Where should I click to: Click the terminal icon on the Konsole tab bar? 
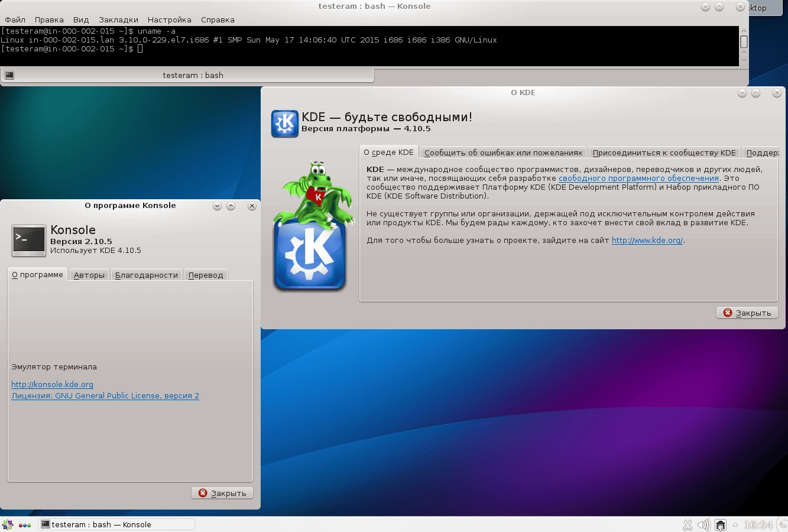pos(9,75)
